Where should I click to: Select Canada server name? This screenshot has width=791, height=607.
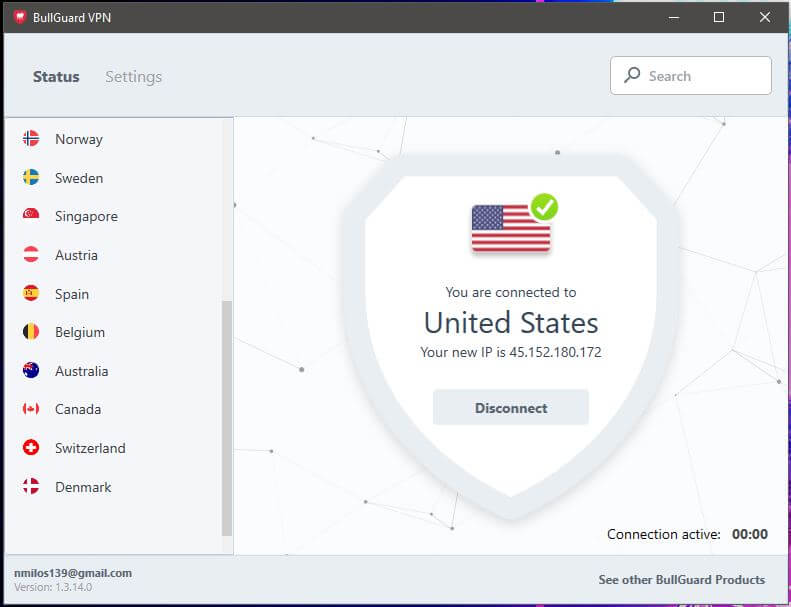pyautogui.click(x=78, y=409)
